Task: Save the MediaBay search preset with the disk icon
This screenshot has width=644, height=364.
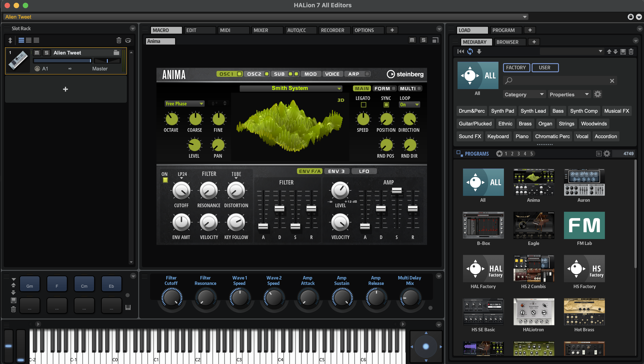Action: [623, 52]
